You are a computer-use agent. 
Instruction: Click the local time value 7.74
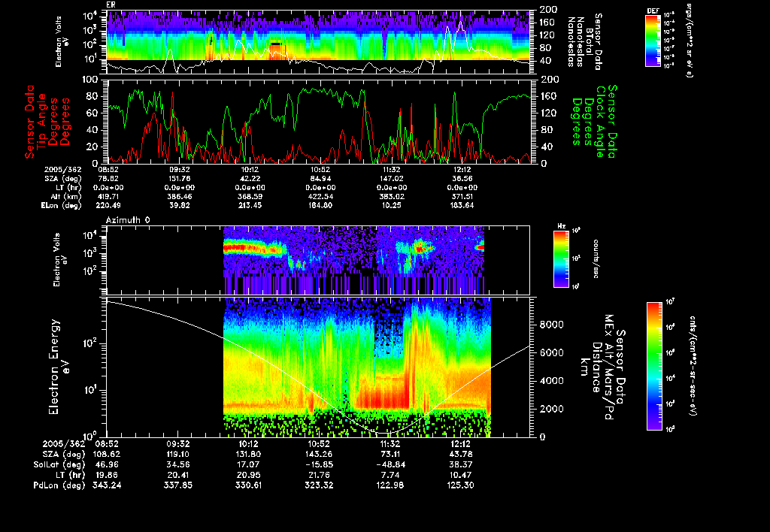tap(390, 475)
